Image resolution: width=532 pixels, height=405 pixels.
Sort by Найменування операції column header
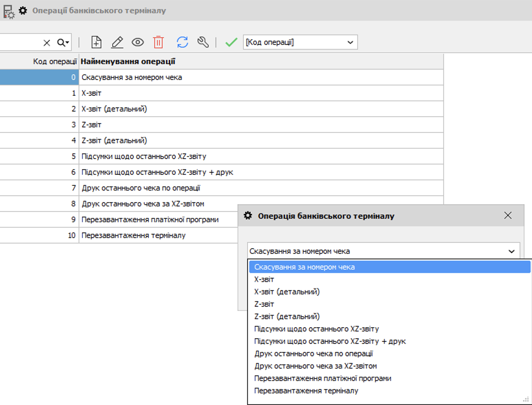pyautogui.click(x=128, y=62)
